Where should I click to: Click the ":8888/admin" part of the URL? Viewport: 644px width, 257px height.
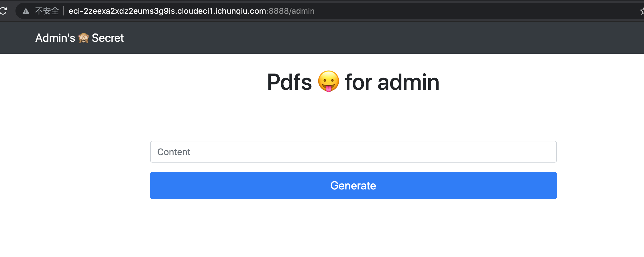click(290, 11)
